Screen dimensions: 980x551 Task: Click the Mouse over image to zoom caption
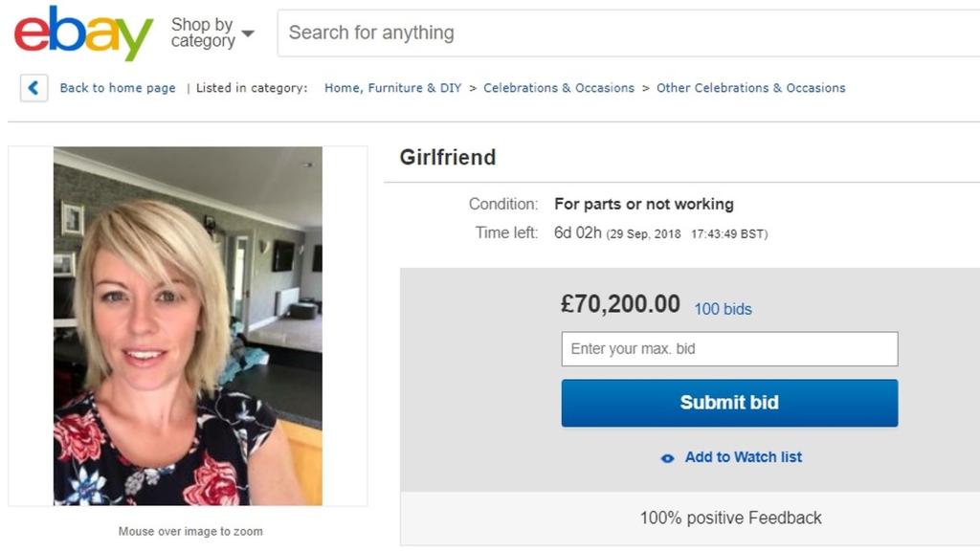coord(189,531)
